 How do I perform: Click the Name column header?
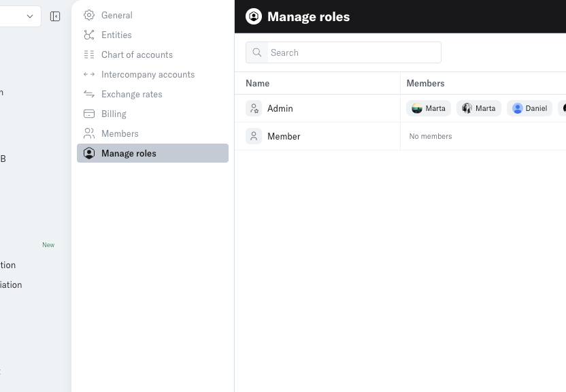click(257, 83)
